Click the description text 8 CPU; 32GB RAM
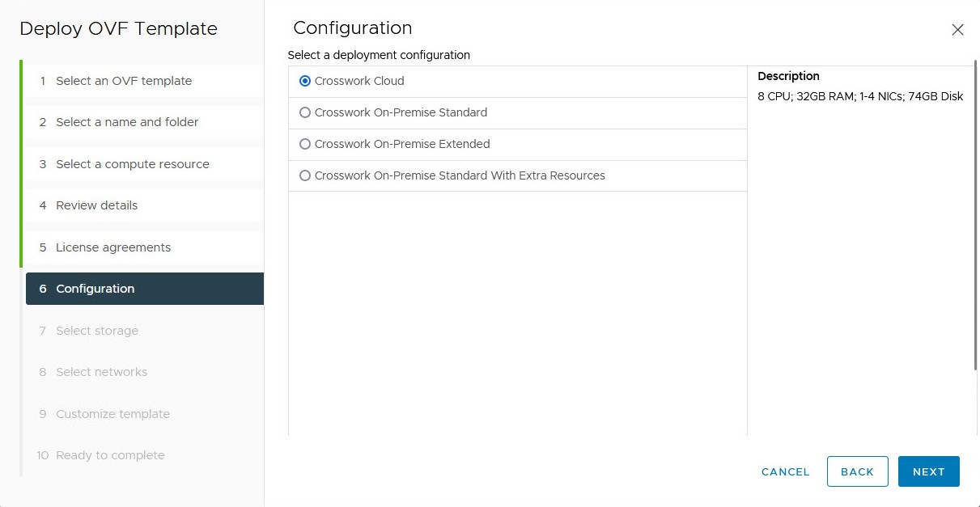 [860, 96]
